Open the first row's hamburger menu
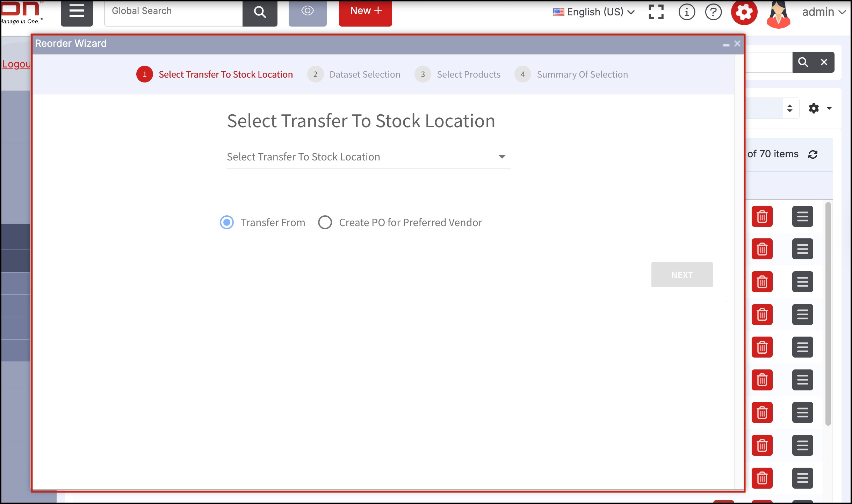 pos(803,216)
